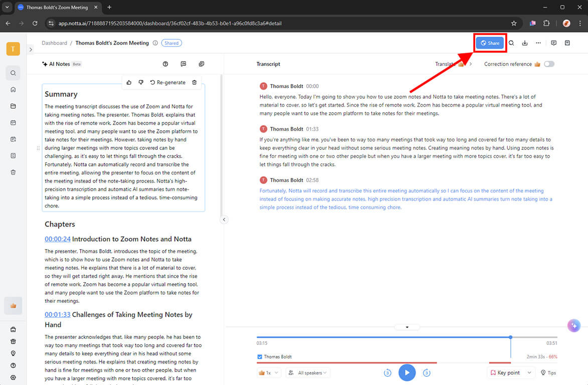Expand the Key point dropdown arrow
The width and height of the screenshot is (588, 385).
[529, 373]
